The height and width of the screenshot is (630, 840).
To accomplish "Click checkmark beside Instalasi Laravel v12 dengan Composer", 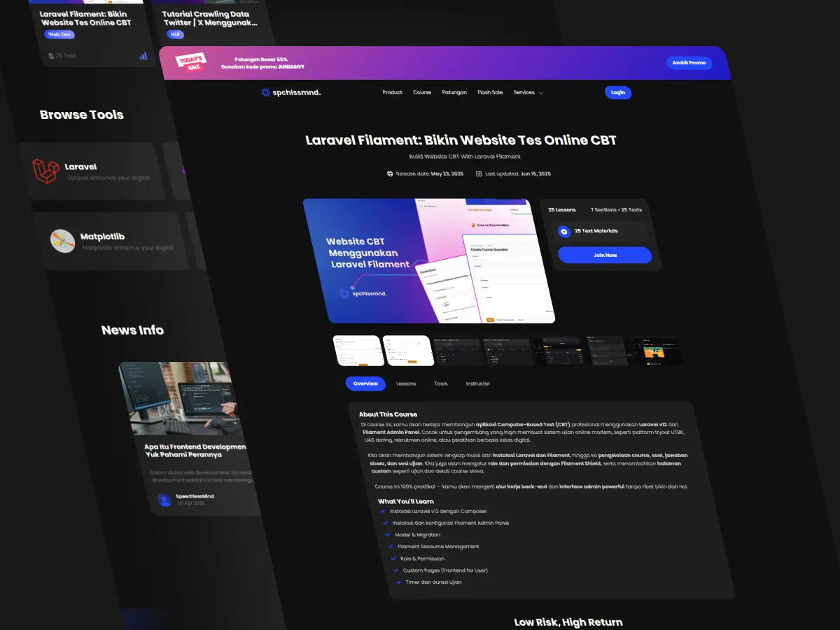I will click(x=382, y=511).
